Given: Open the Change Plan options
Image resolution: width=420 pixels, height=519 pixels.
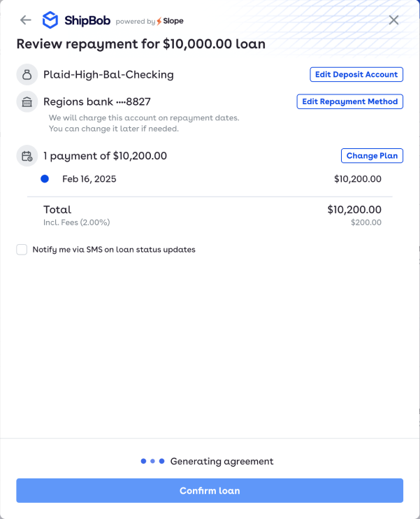Looking at the screenshot, I should [372, 156].
